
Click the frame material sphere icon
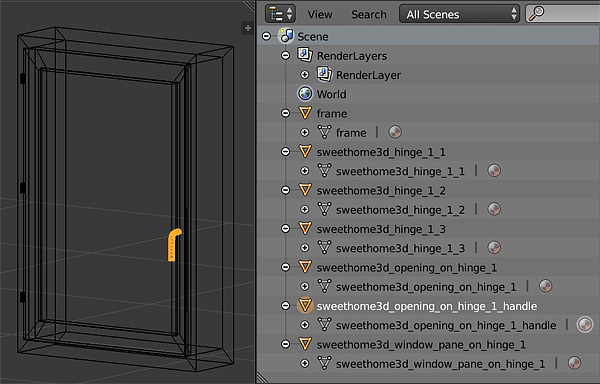pyautogui.click(x=395, y=132)
